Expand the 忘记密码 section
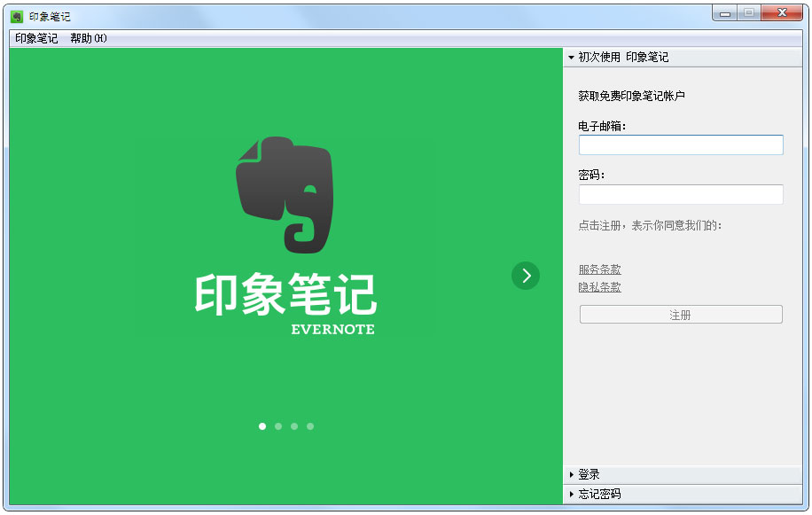Image resolution: width=812 pixels, height=515 pixels. (599, 495)
